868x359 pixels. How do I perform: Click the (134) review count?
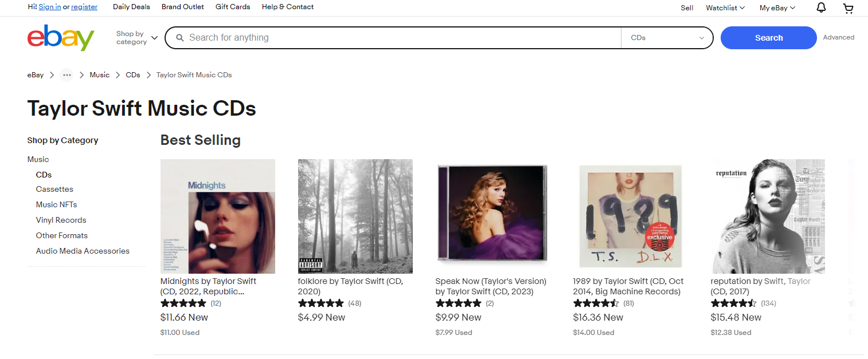point(768,303)
